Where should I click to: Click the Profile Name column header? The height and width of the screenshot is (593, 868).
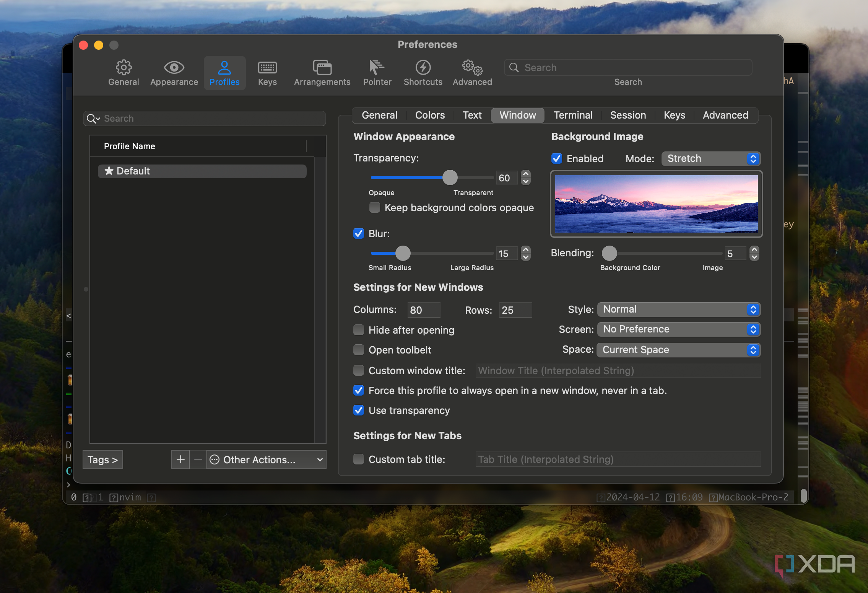pyautogui.click(x=198, y=146)
